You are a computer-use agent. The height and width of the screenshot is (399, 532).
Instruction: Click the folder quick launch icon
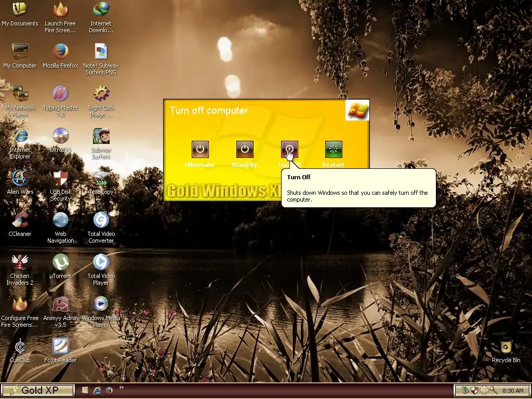click(85, 390)
